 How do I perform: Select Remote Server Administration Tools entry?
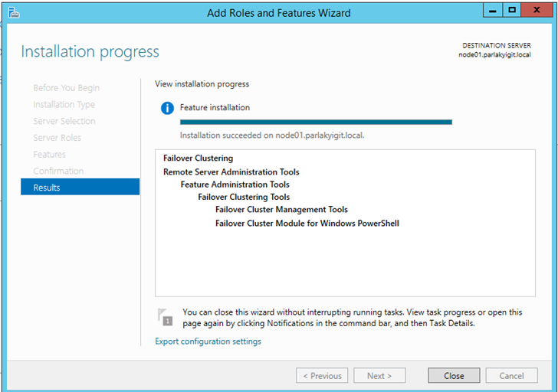point(231,172)
